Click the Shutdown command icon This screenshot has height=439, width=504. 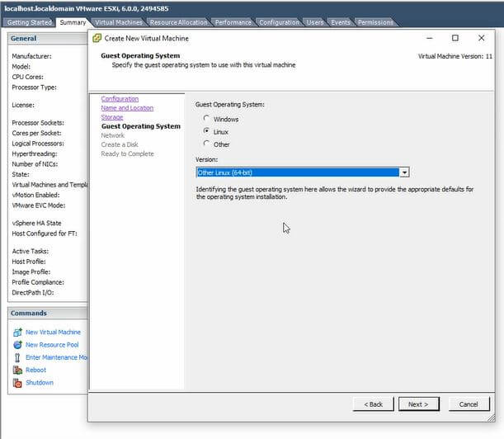point(17,383)
